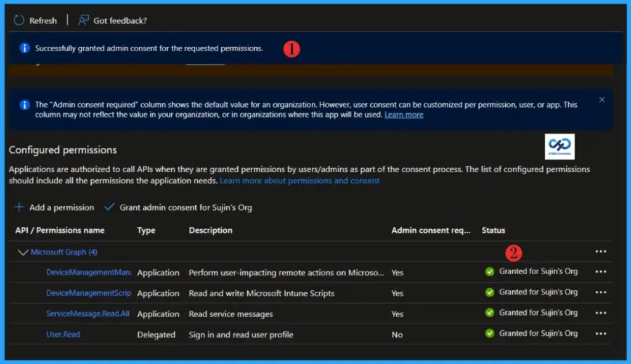Click Admin consent req... column header
631x364 pixels.
point(431,230)
